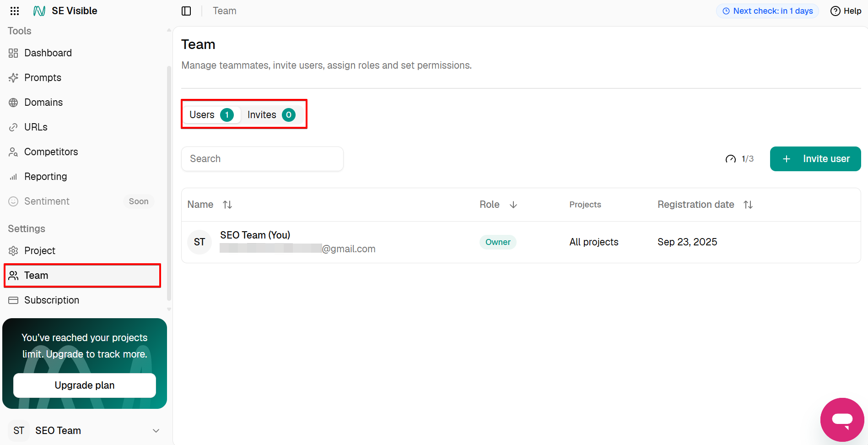Click the Project gear icon
Screen dimensions: 868x445
(x=13, y=251)
